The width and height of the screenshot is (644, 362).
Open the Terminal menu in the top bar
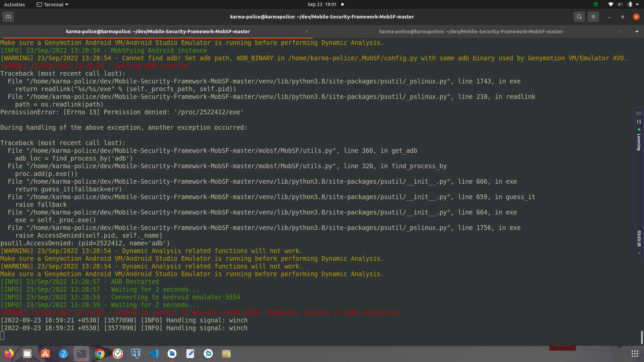52,4
